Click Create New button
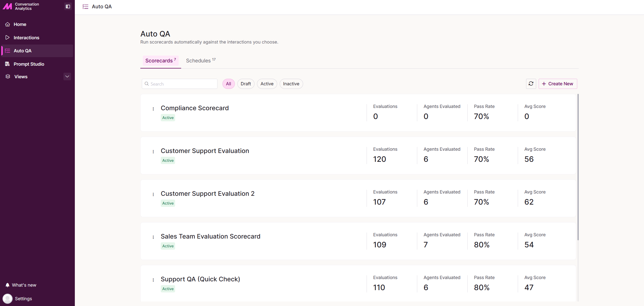 (x=558, y=84)
